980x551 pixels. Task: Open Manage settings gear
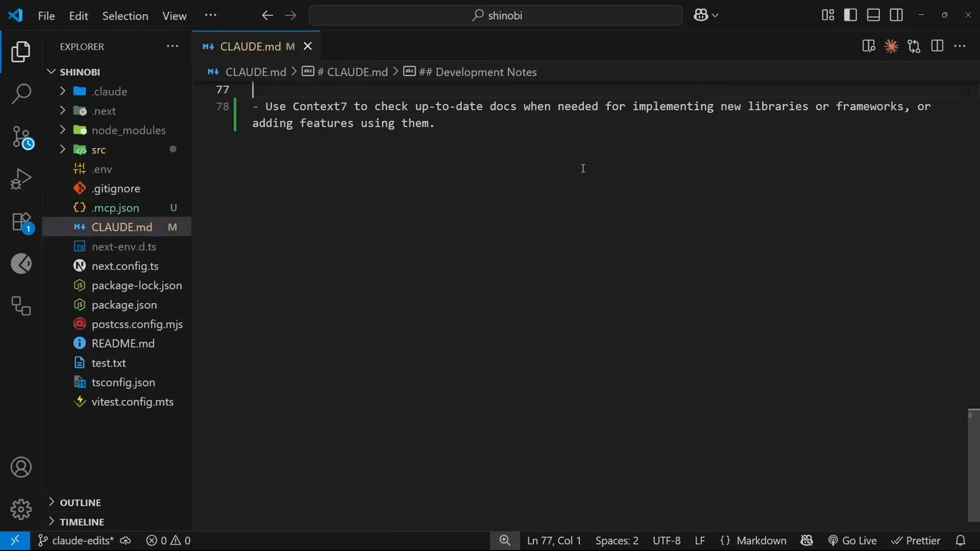tap(21, 509)
